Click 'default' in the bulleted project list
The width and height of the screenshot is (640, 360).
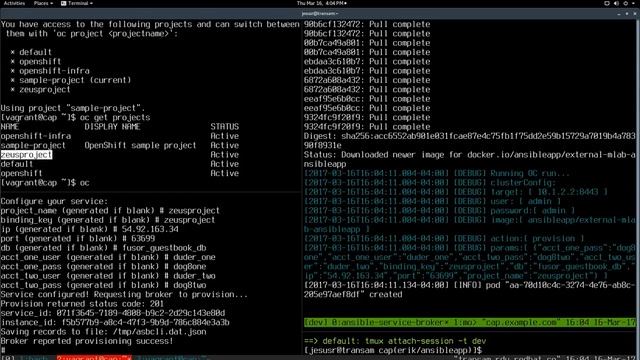pyautogui.click(x=36, y=52)
